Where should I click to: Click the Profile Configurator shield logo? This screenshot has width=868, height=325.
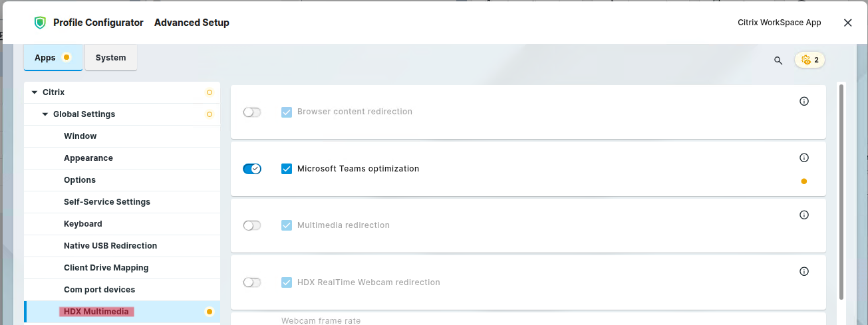(41, 23)
